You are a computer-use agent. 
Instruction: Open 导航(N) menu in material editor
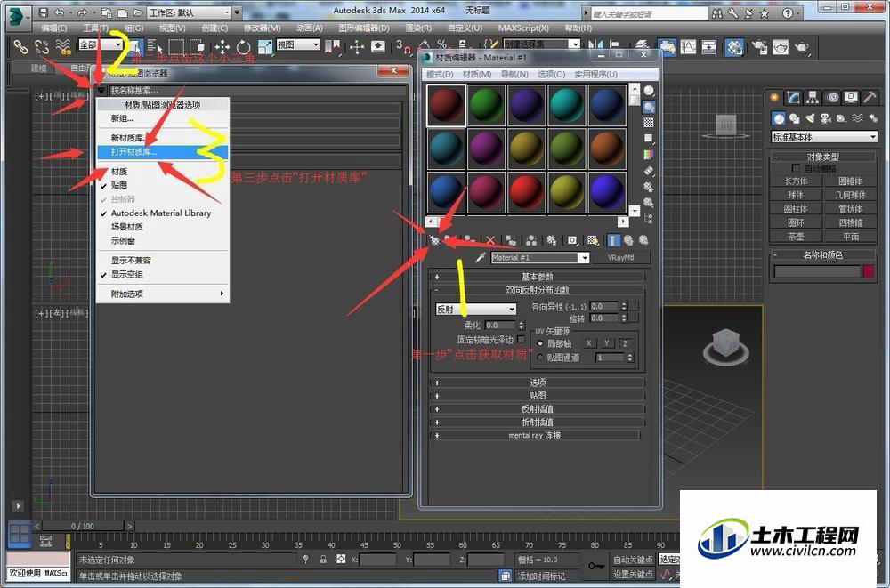[514, 75]
